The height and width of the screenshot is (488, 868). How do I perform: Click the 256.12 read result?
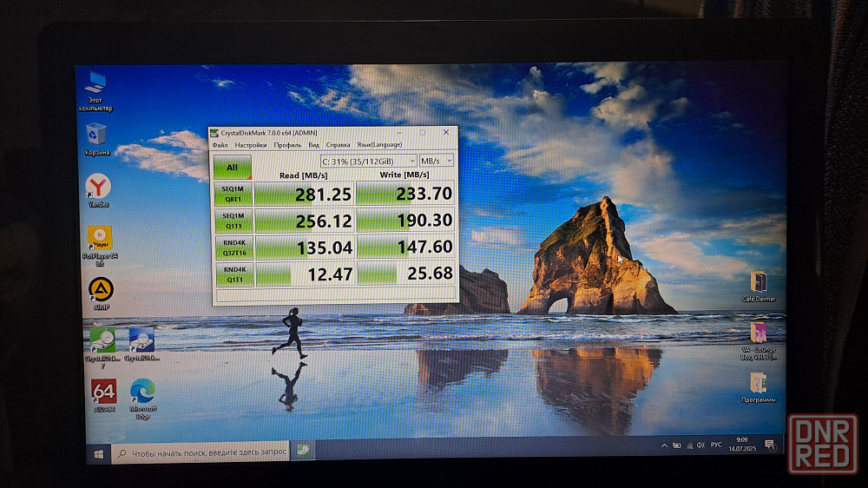[x=305, y=221]
